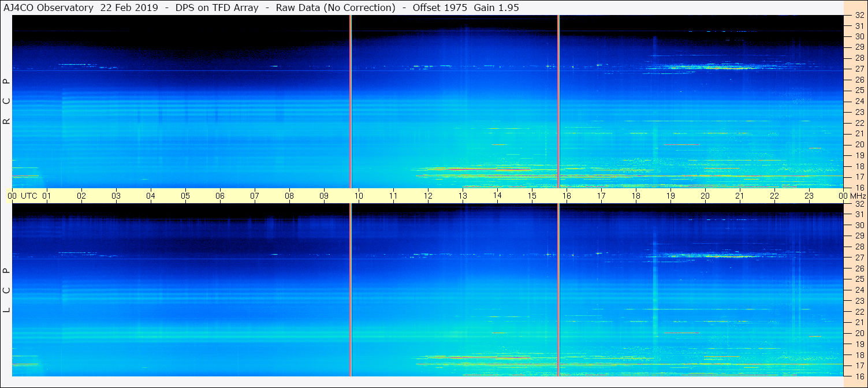Image resolution: width=868 pixels, height=388 pixels.
Task: Click the 20 MHz tick of the LCP panel
Action: pyautogui.click(x=859, y=333)
